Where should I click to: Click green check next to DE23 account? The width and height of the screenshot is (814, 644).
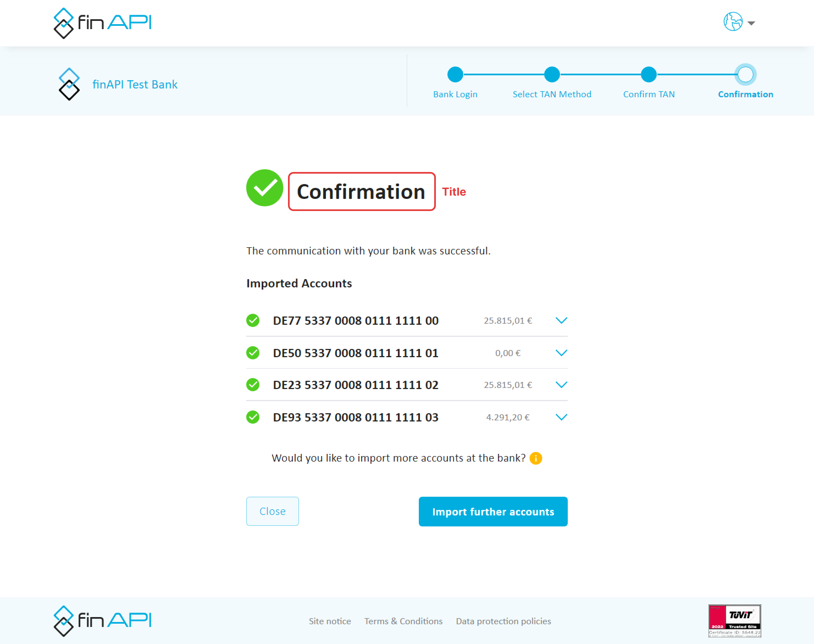tap(253, 385)
